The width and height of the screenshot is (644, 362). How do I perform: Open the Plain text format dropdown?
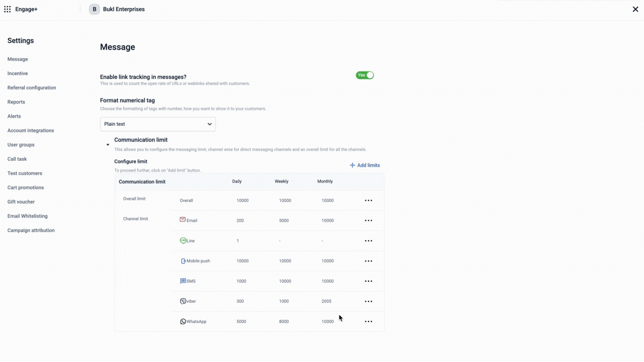click(158, 124)
